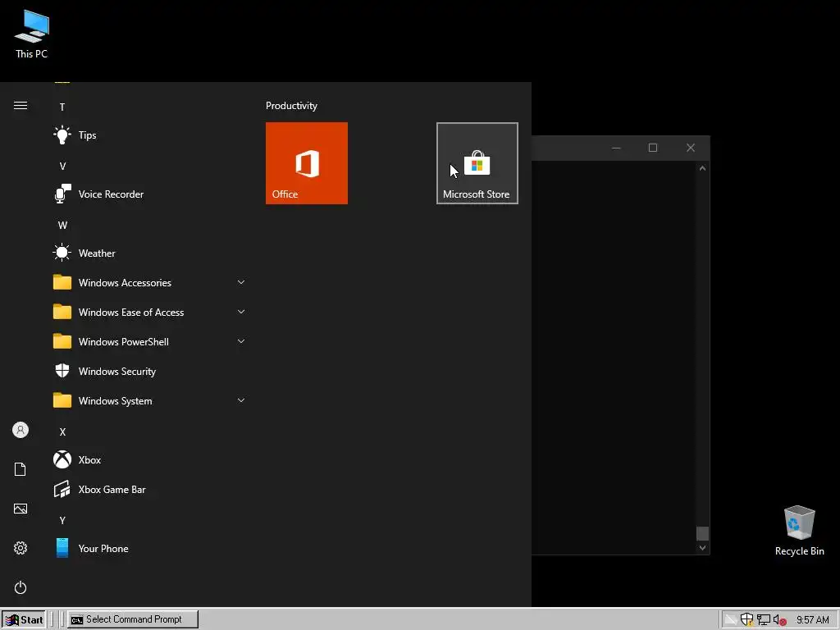Viewport: 840px width, 630px height.
Task: Click the Windows Security tray icon
Action: click(746, 619)
